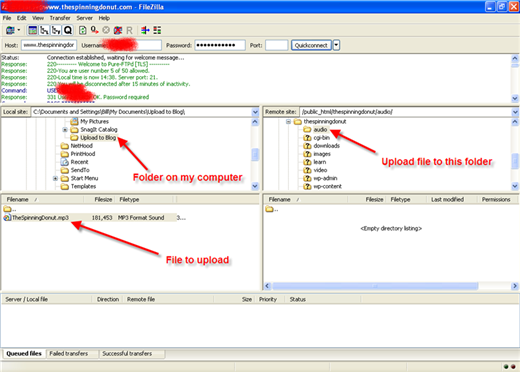The height and width of the screenshot is (372, 520).
Task: Select the remote wp-content folder icon
Action: coord(307,186)
